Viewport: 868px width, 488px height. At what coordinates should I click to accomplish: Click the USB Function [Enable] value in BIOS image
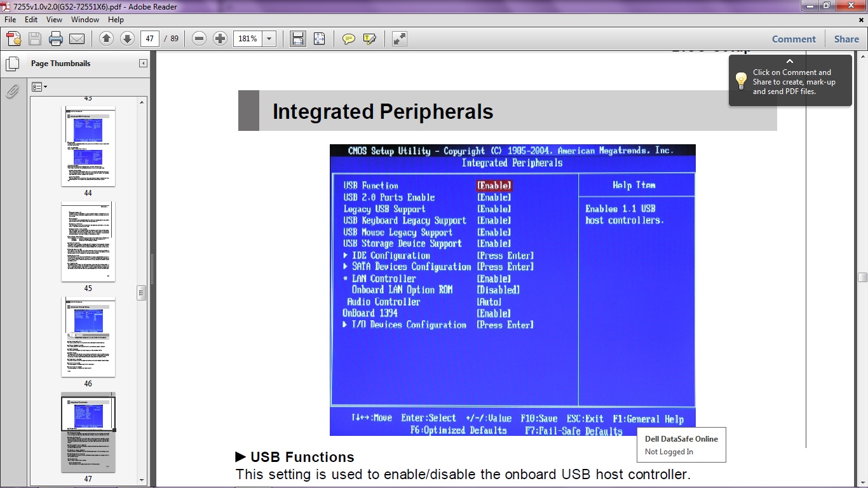(494, 186)
